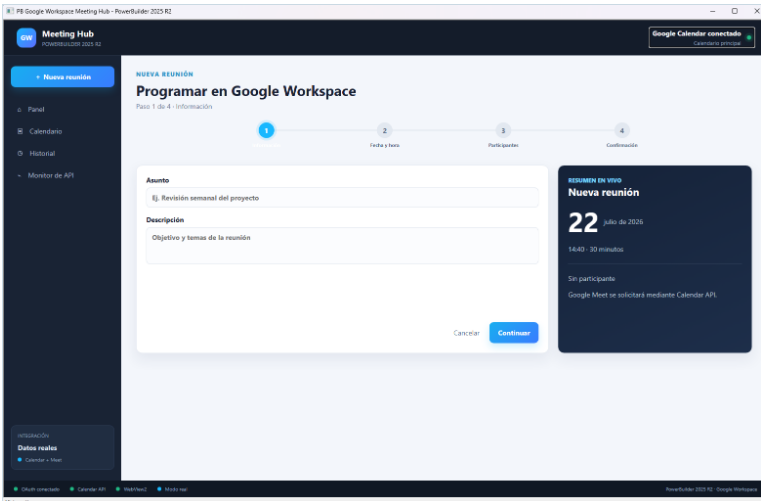Click the large 22 date in summary
The width and height of the screenshot is (761, 501).
click(x=583, y=223)
